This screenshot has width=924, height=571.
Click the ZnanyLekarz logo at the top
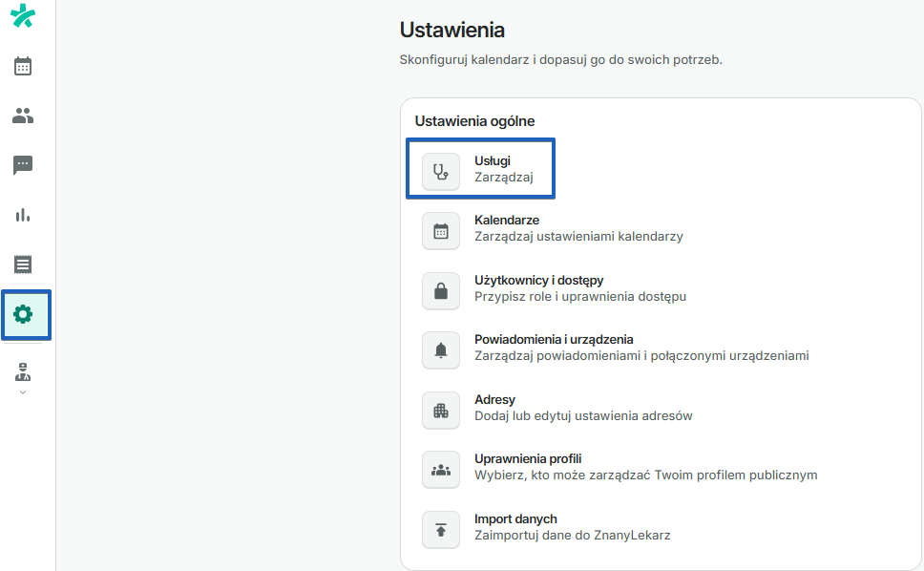click(x=22, y=16)
